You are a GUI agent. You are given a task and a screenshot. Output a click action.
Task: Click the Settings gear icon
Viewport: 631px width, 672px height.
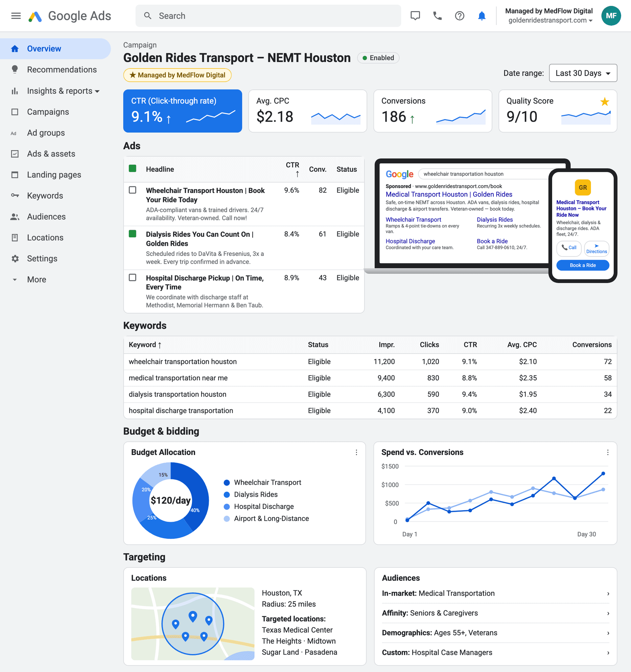[x=15, y=259]
